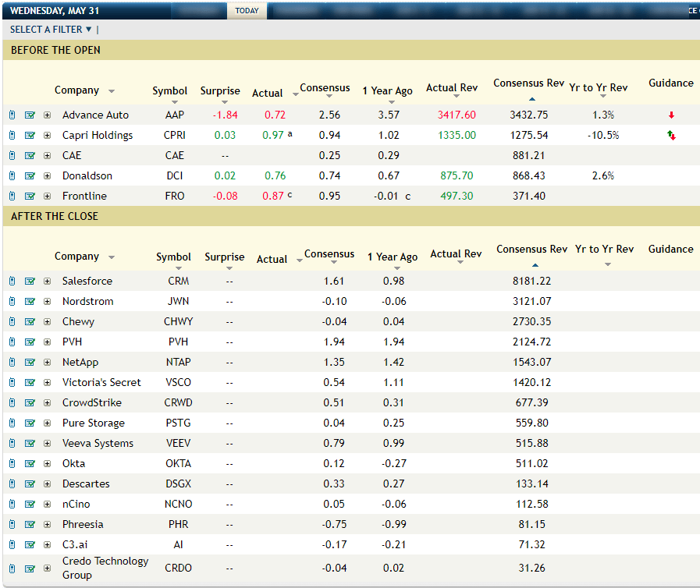This screenshot has width=700, height=588.
Task: Expand the Advance Auto row details
Action: [x=47, y=115]
